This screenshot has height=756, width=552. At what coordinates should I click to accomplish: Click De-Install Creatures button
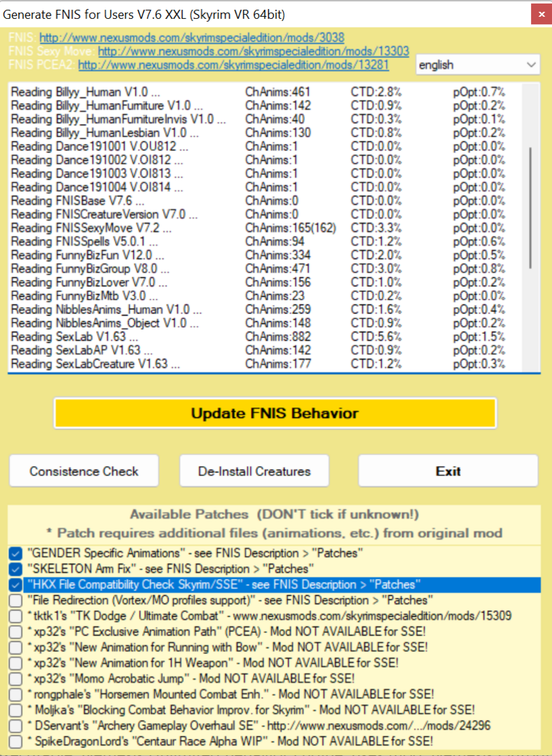pyautogui.click(x=254, y=471)
